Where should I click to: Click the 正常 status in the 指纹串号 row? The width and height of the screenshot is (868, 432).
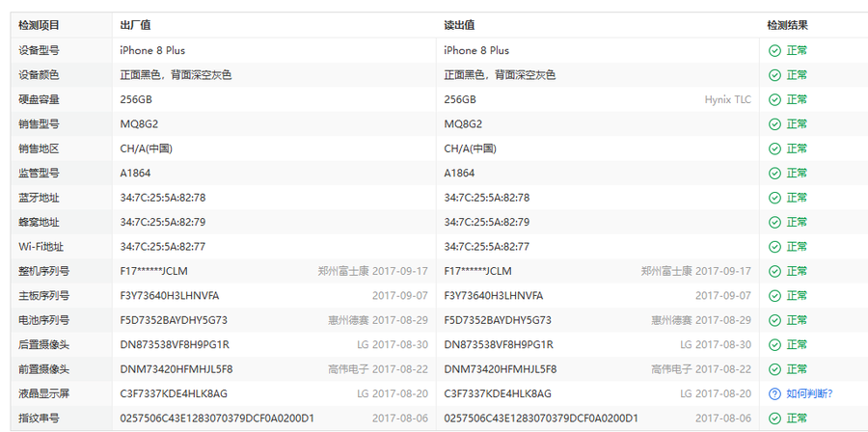[797, 418]
